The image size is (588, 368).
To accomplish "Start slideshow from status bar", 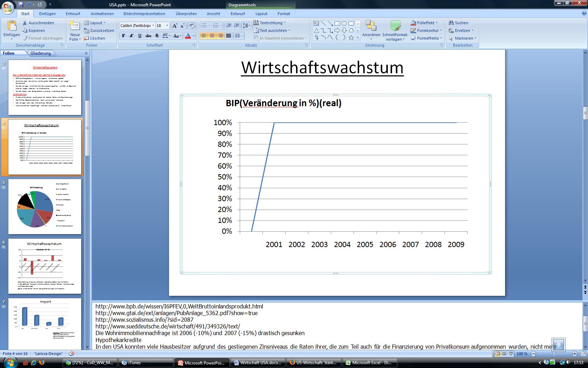I will [511, 354].
